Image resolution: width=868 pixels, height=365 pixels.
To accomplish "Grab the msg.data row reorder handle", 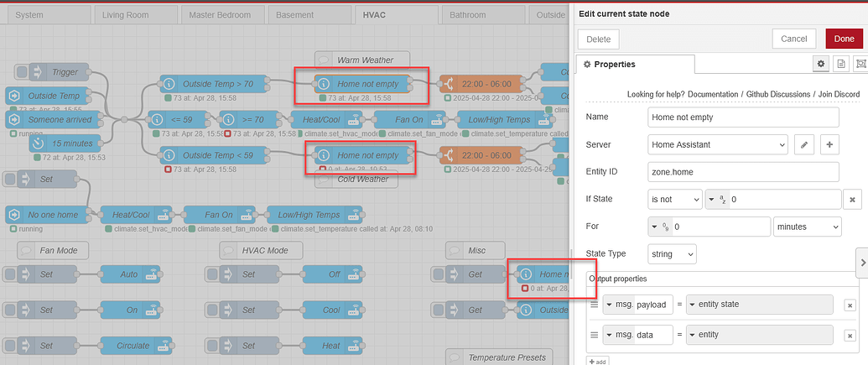I will coord(595,335).
